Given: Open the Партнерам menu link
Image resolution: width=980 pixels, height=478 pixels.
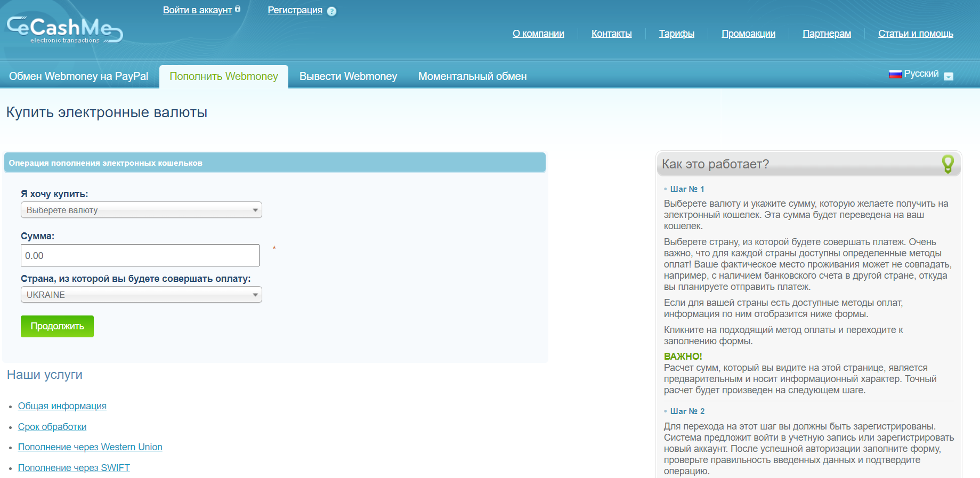Looking at the screenshot, I should click(x=827, y=34).
